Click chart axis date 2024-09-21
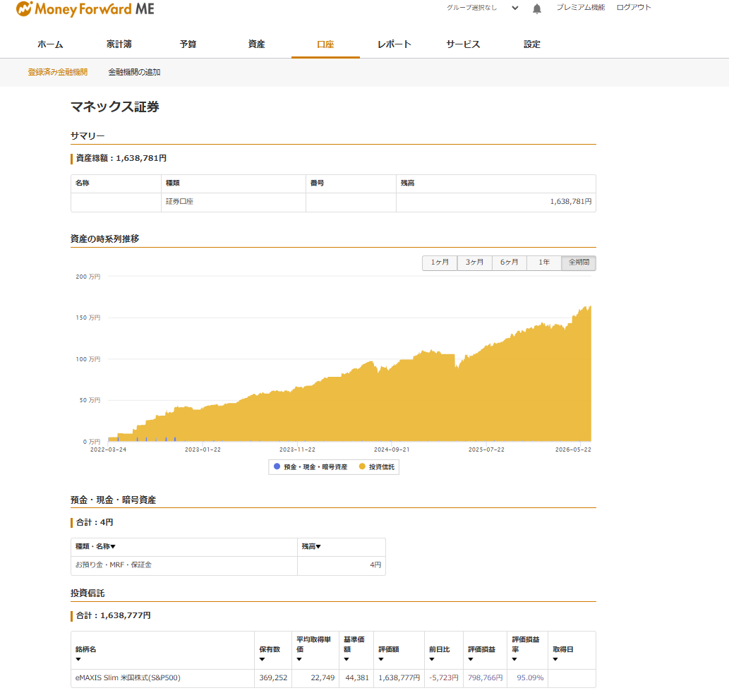Screen dimensions: 729x700 tap(392, 449)
